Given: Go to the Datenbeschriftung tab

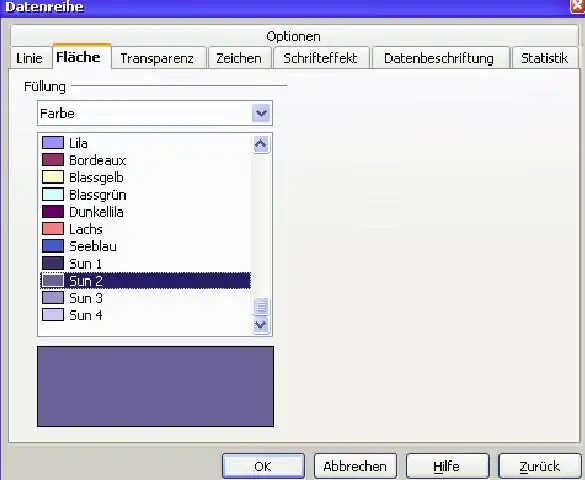Looking at the screenshot, I should (x=439, y=58).
